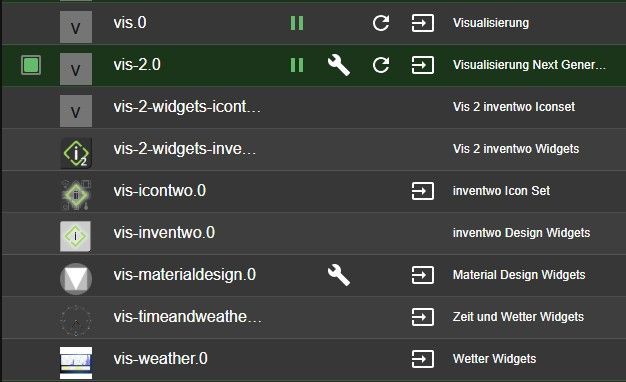Select the vis-materialdesign.0 name
Viewport: 626px width, 382px height.
[184, 275]
